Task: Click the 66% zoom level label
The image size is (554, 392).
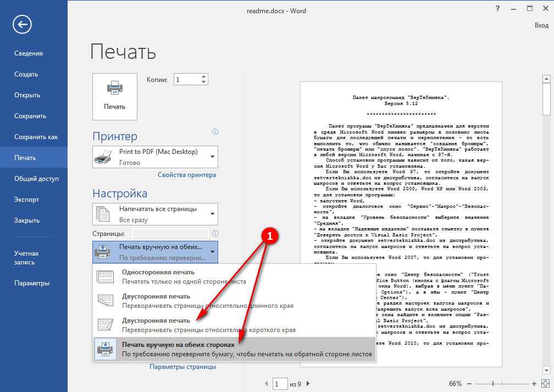Action: [x=455, y=384]
